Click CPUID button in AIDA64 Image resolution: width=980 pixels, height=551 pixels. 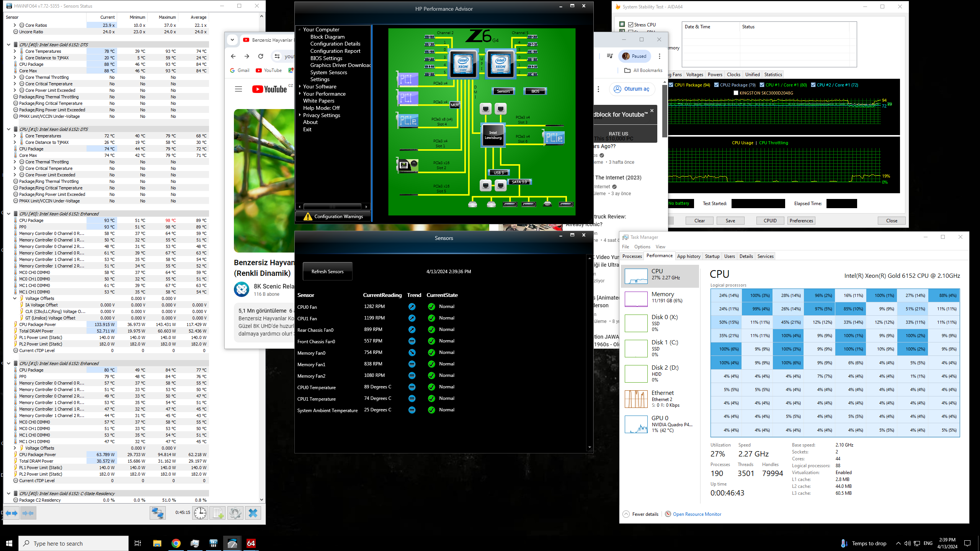(770, 220)
